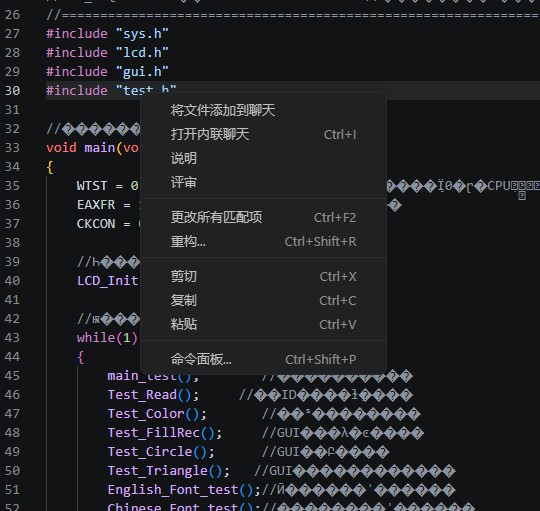This screenshot has width=540, height=511.
Task: Click the comment after Test_FillRec()
Action: coord(342,433)
